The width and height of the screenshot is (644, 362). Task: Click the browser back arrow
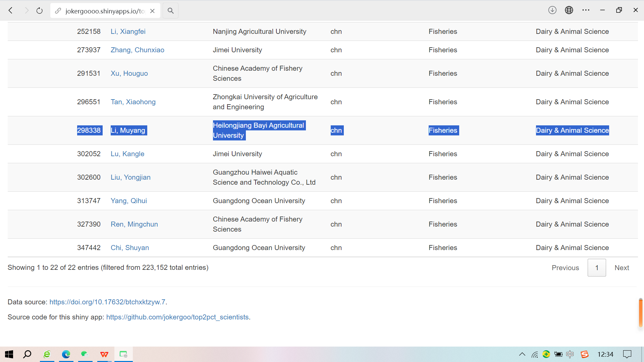pyautogui.click(x=11, y=11)
